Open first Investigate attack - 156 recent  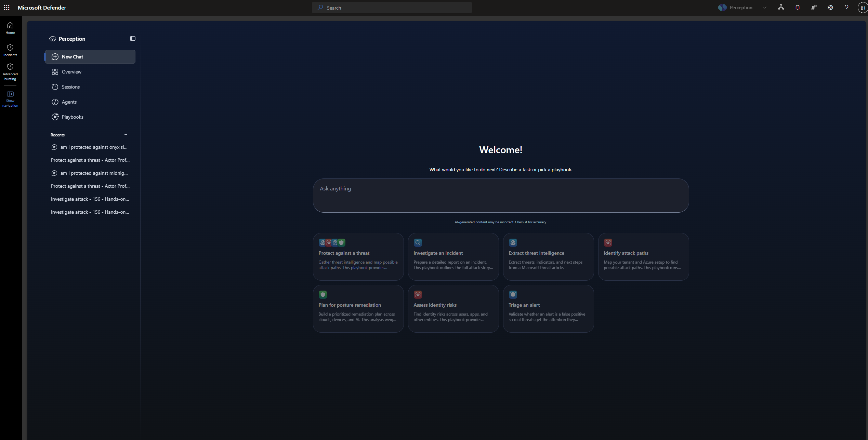coord(90,199)
